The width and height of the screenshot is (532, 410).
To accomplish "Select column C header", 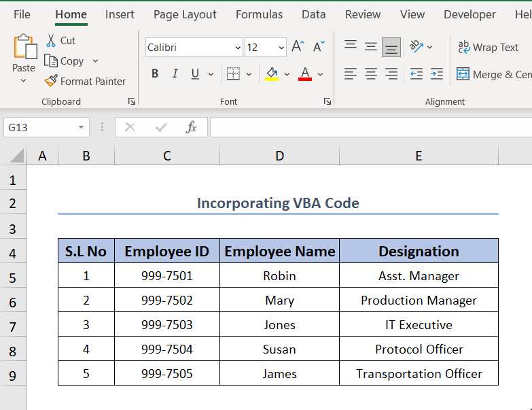I will point(167,156).
